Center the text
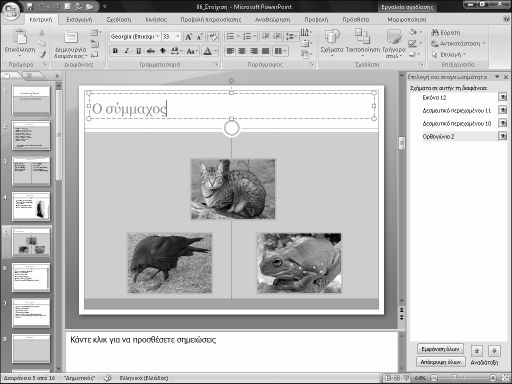Viewport: 512px width, 384px height. pos(242,51)
